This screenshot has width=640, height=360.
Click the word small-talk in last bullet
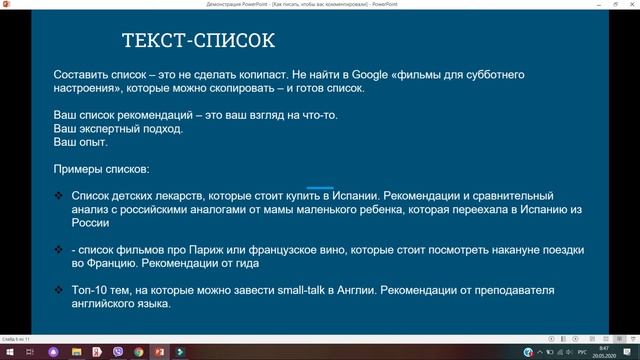pyautogui.click(x=301, y=290)
